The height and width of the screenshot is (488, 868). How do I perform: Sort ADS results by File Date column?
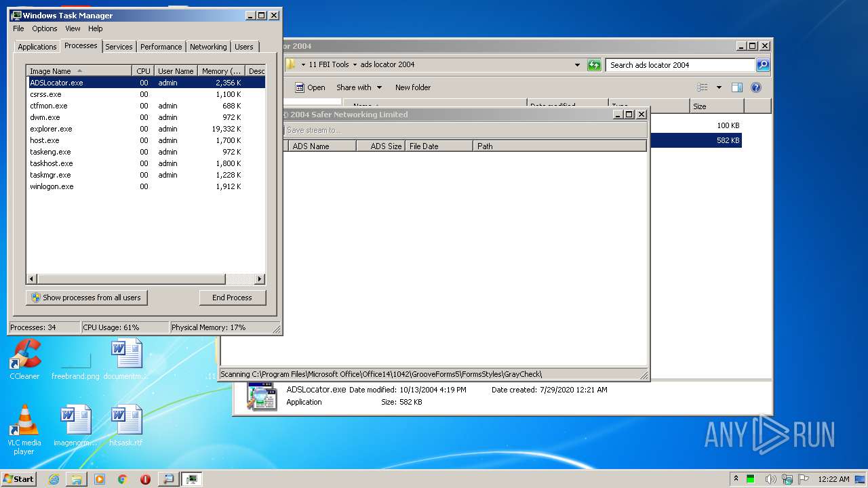click(439, 146)
